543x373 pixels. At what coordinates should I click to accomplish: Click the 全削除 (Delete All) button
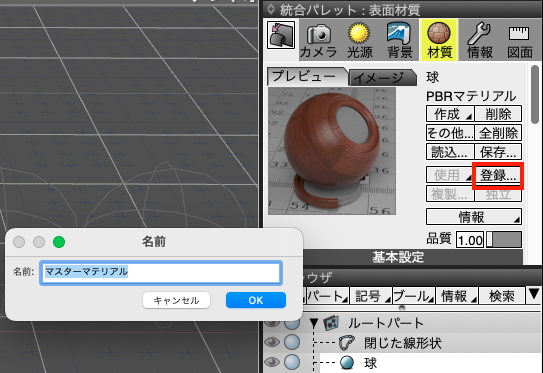pyautogui.click(x=498, y=133)
